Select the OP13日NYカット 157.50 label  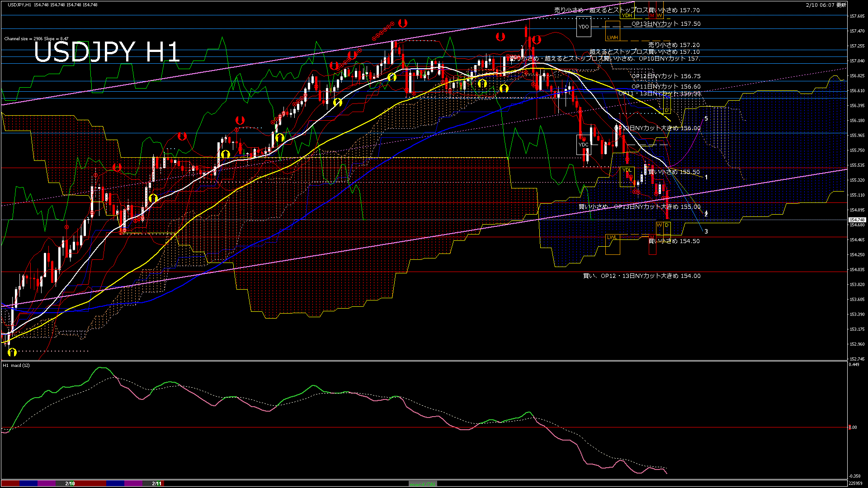tap(665, 24)
